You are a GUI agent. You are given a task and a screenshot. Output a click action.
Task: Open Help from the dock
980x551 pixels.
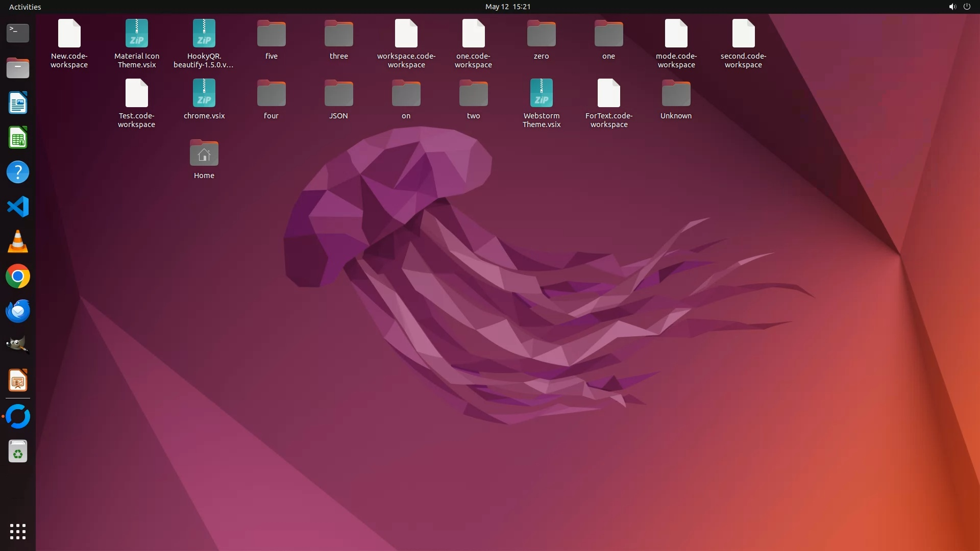click(x=18, y=172)
